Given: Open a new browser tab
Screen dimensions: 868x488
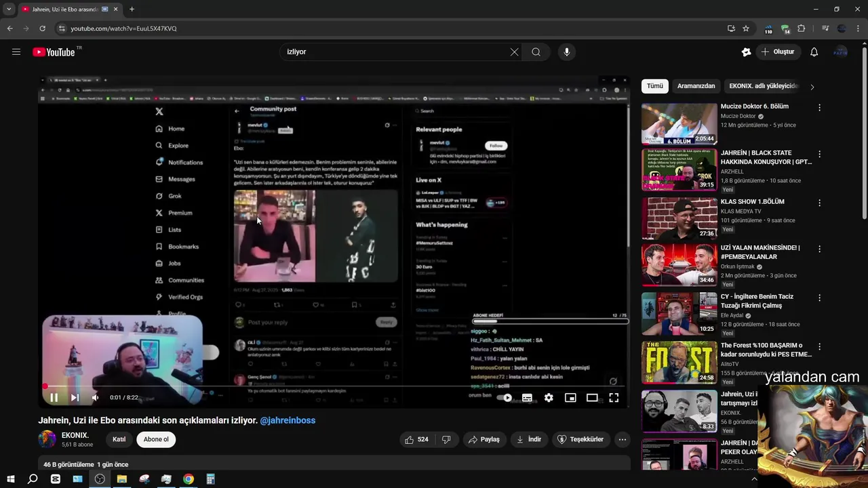Looking at the screenshot, I should (x=132, y=9).
